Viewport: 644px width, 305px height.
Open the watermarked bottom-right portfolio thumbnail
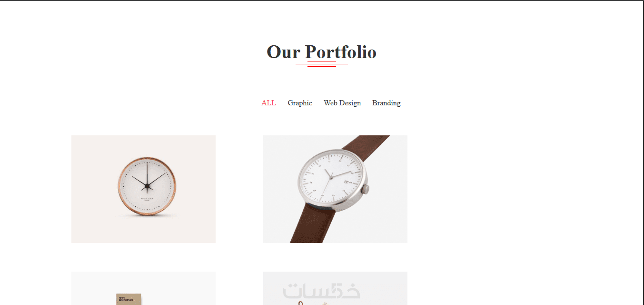pyautogui.click(x=335, y=288)
